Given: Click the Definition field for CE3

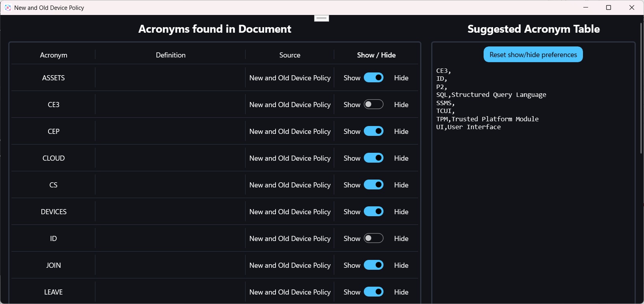Looking at the screenshot, I should click(170, 105).
